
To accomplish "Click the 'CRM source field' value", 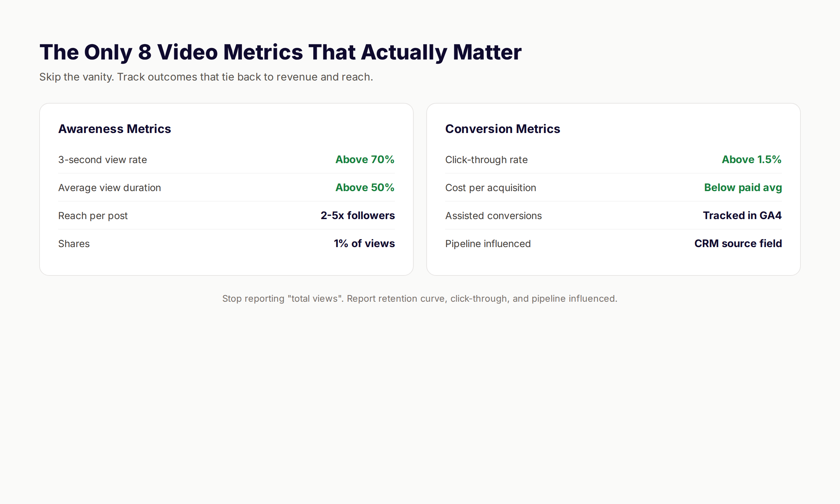I will (x=738, y=244).
